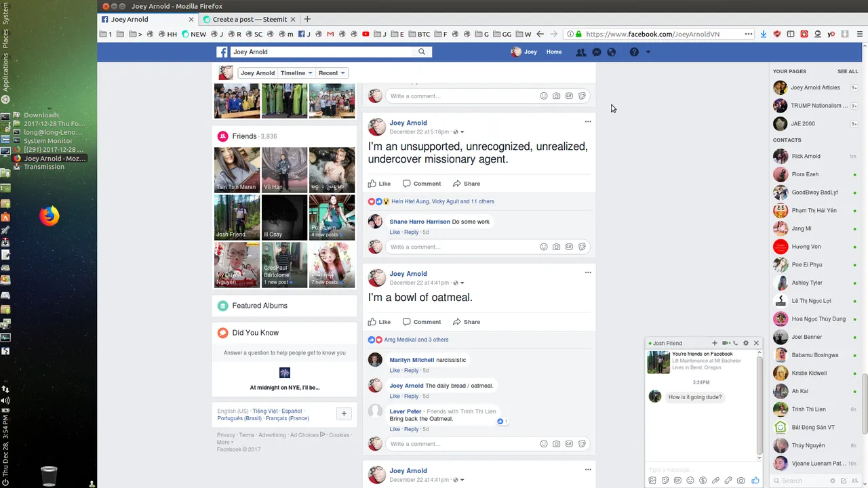Reply to Shane Harro Harrison's comment

coord(412,232)
